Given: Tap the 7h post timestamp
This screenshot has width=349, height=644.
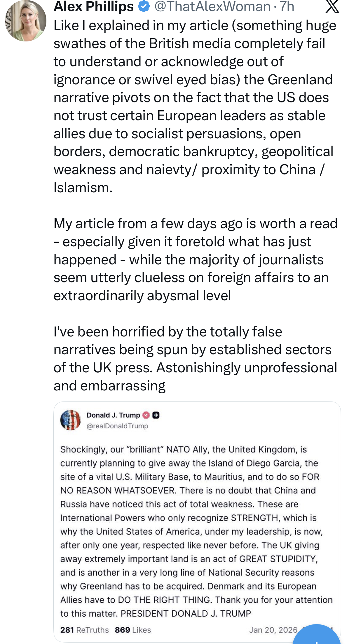Looking at the screenshot, I should pos(287,6).
